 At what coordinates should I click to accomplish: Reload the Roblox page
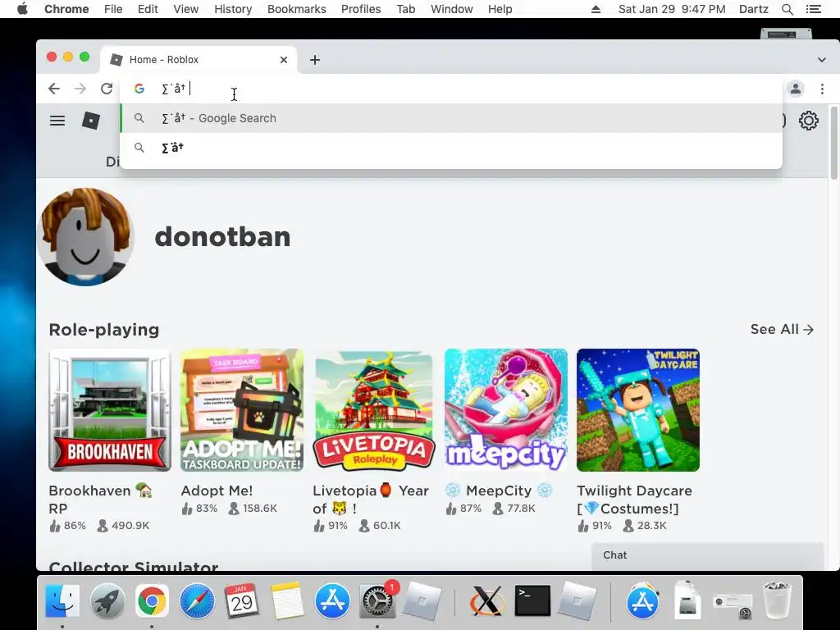point(107,89)
